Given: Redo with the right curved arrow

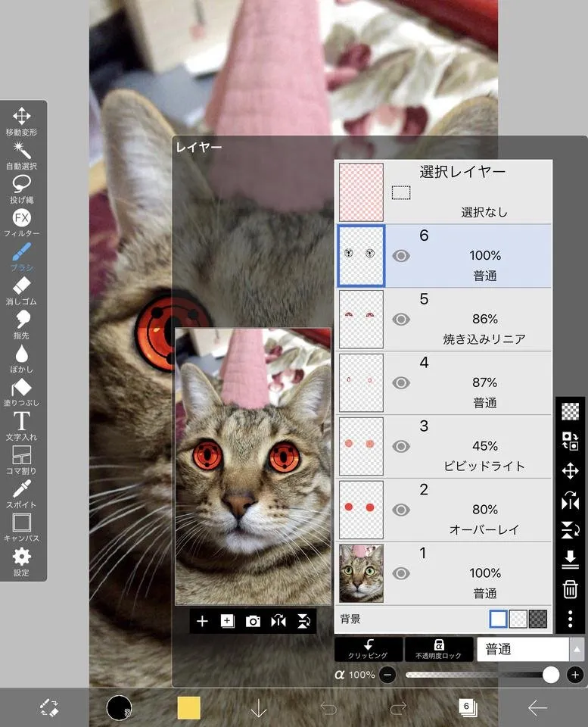Looking at the screenshot, I should click(398, 708).
